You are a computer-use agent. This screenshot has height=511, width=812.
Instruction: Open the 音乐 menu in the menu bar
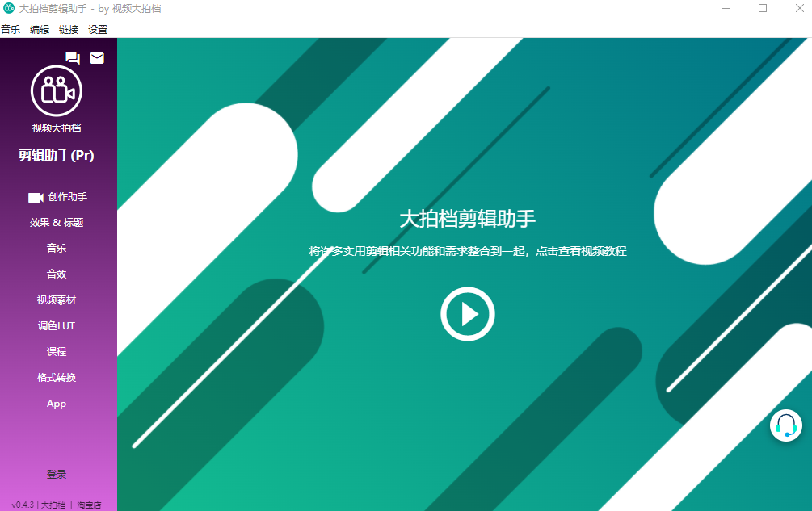[x=11, y=29]
